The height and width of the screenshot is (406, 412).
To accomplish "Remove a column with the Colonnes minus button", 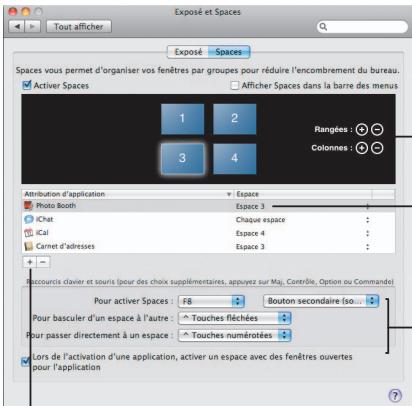I will [x=377, y=148].
